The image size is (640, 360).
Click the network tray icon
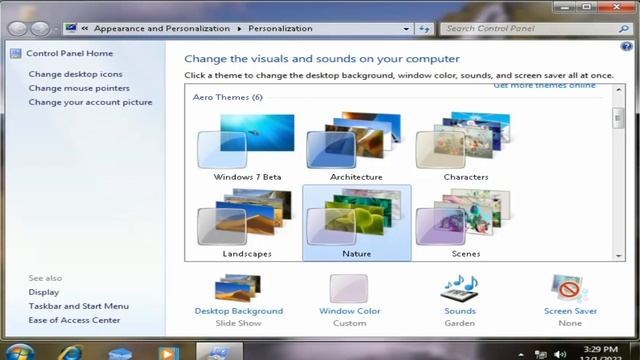click(541, 355)
